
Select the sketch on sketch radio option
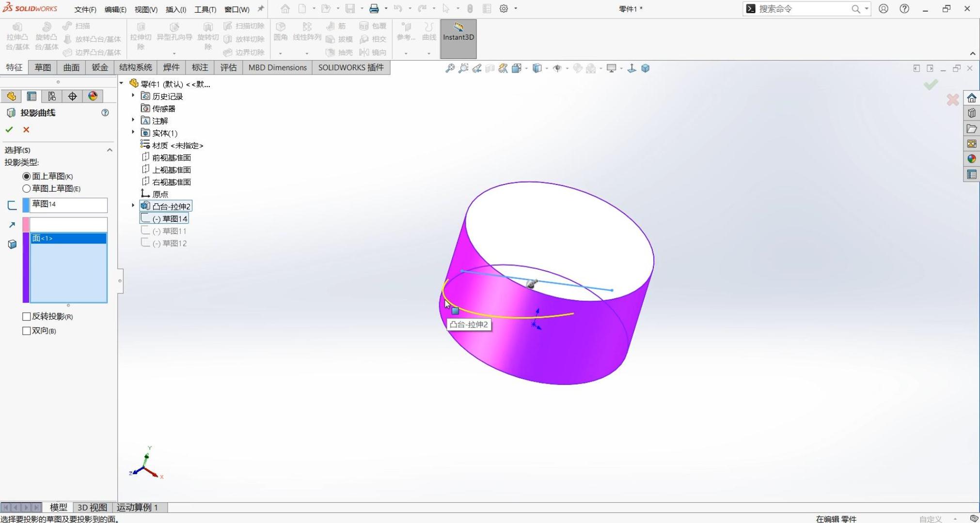27,188
